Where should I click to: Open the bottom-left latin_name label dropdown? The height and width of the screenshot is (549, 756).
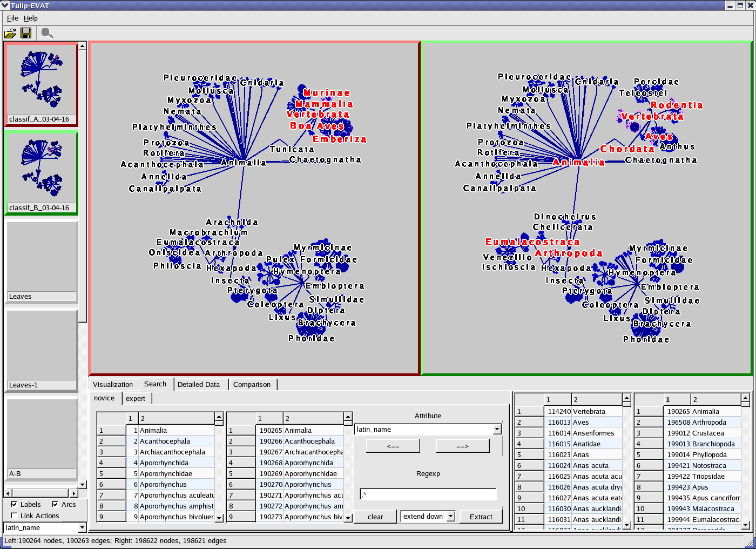(82, 528)
